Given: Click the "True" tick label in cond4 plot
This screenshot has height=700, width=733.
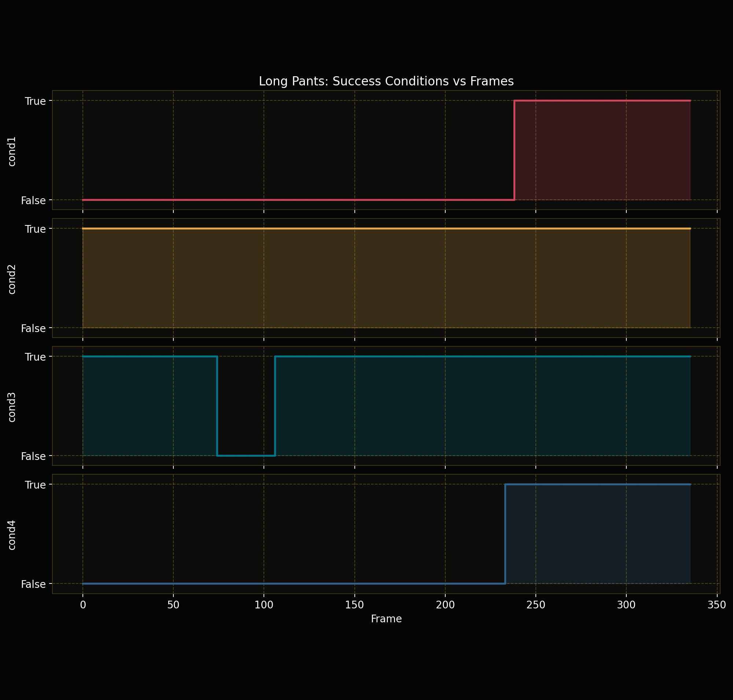Looking at the screenshot, I should pos(36,485).
